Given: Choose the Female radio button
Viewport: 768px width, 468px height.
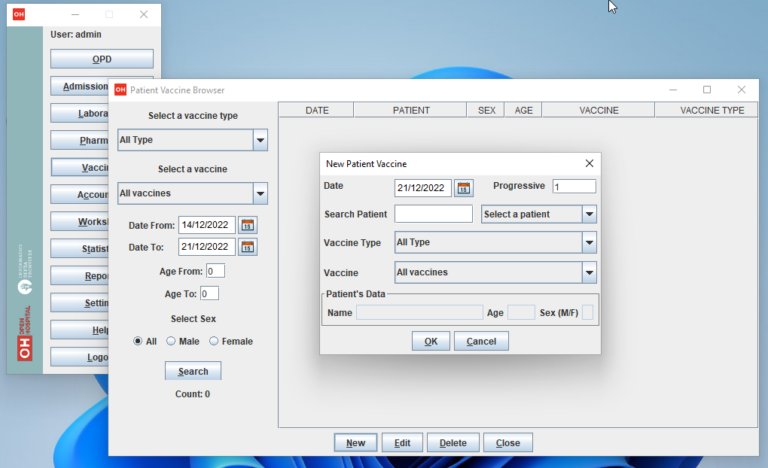Looking at the screenshot, I should [x=214, y=341].
